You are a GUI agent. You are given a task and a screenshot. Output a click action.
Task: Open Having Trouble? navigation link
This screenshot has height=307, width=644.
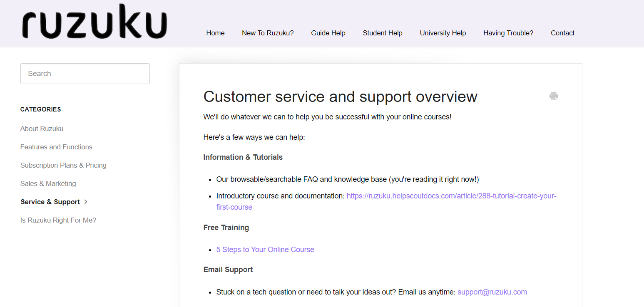[x=508, y=33]
